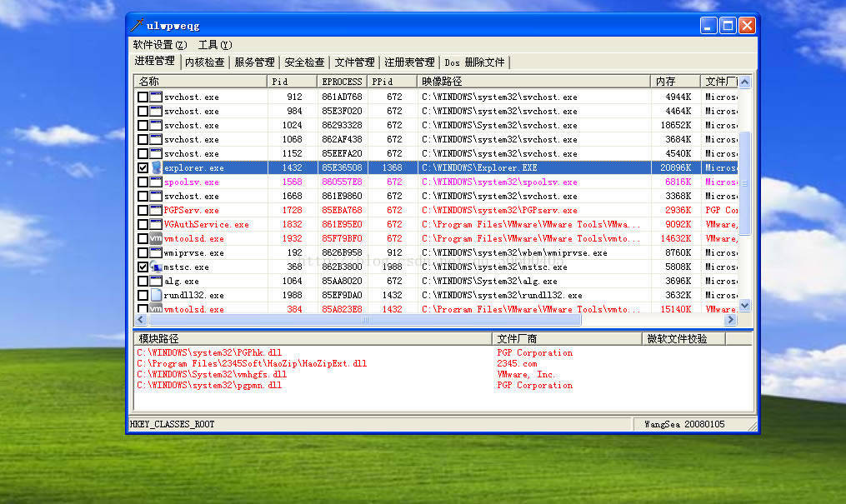This screenshot has width=846, height=504.
Task: Open the 软件设置 menu
Action: tap(160, 45)
